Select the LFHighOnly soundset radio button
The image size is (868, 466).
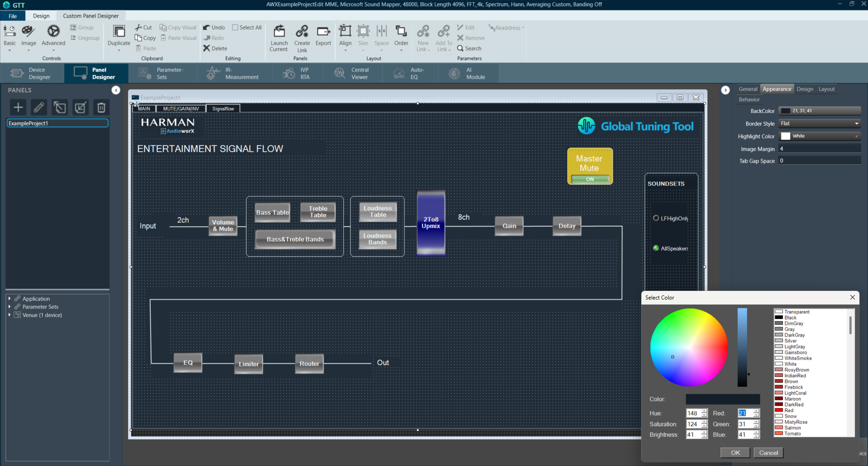pos(656,218)
